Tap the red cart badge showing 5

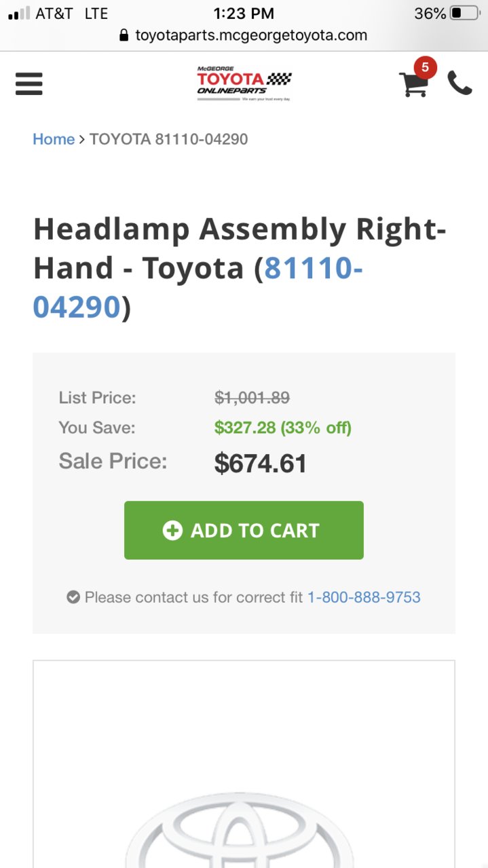click(x=426, y=67)
